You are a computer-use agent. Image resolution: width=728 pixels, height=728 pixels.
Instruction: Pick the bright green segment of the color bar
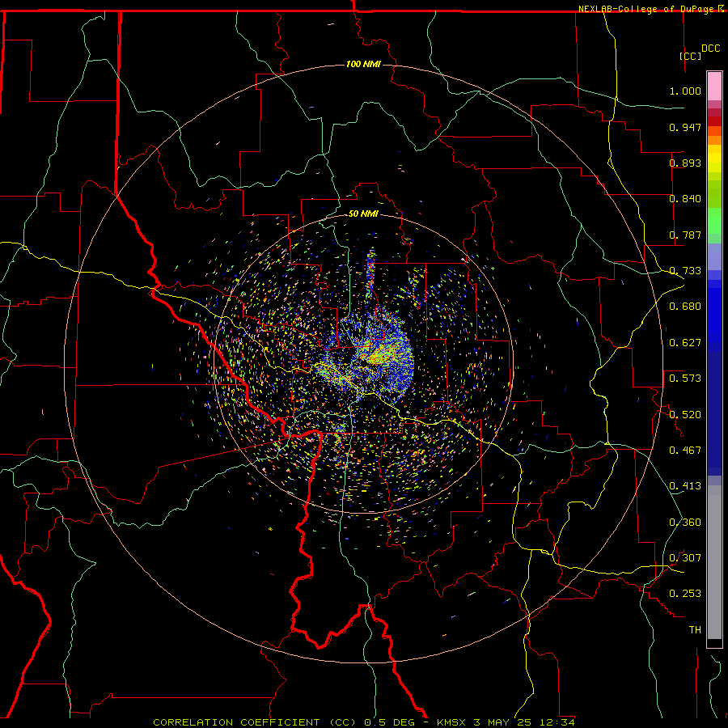click(x=714, y=221)
